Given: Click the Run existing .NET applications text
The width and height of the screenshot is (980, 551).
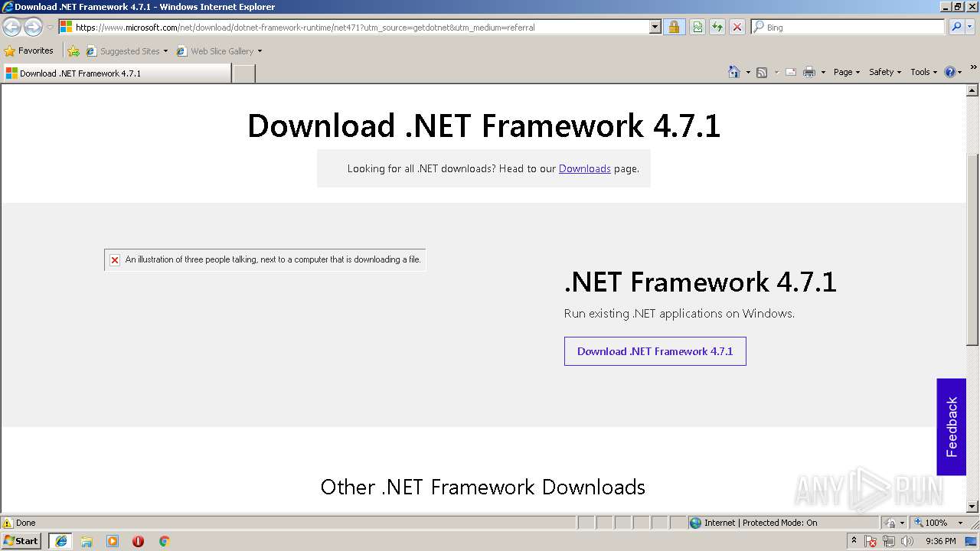Looking at the screenshot, I should 679,313.
